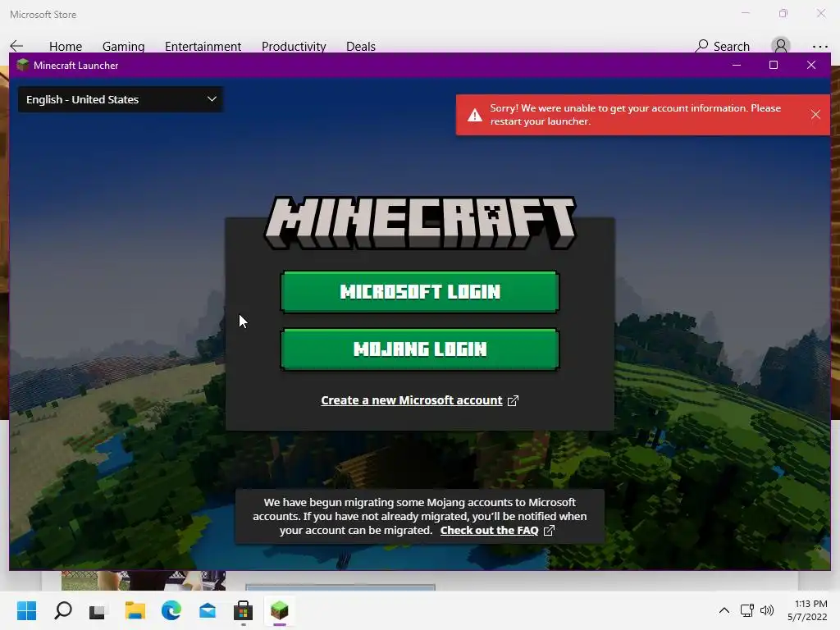Dismiss the red account error notification
The image size is (840, 630).
[815, 115]
